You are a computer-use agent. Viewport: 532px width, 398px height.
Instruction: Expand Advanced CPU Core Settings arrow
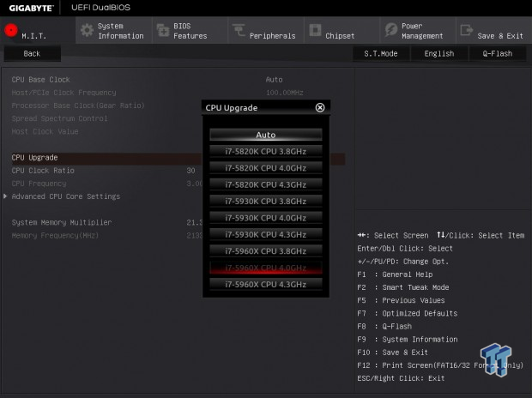coord(5,196)
